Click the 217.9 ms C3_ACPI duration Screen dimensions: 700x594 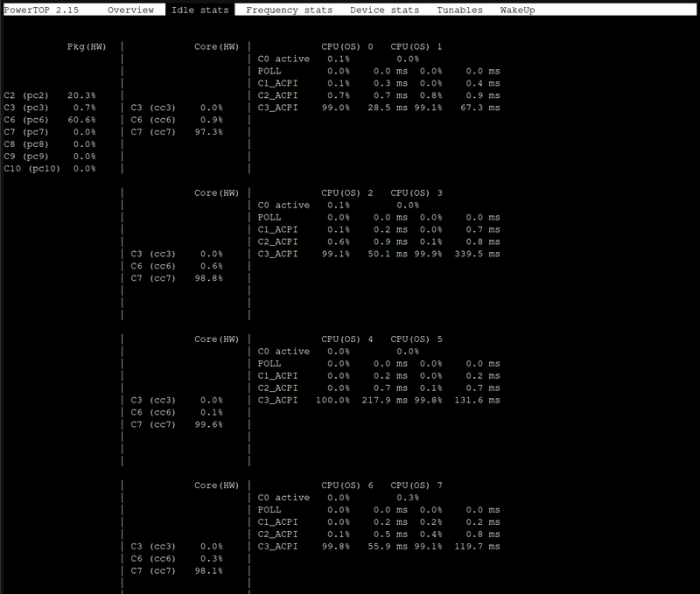click(x=385, y=401)
